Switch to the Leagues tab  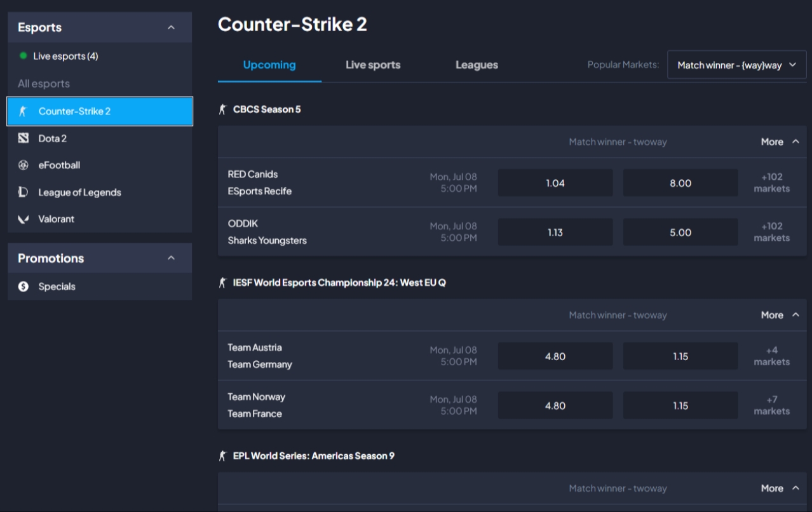477,65
